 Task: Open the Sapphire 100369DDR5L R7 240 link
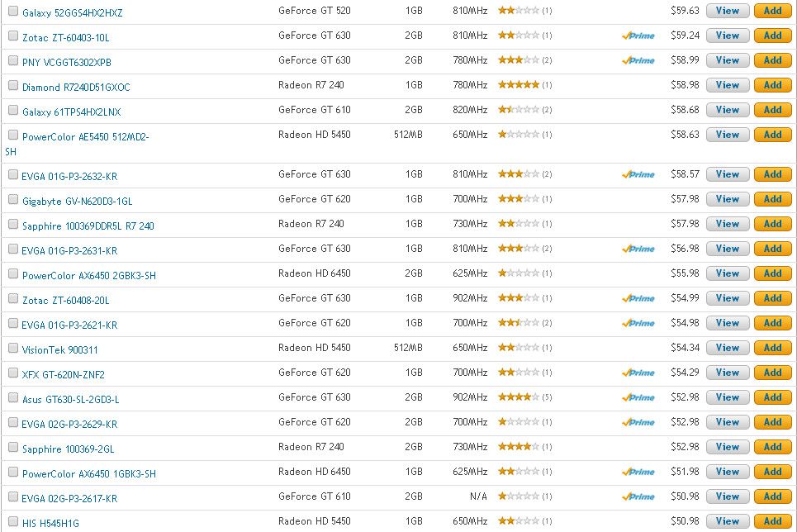(88, 226)
